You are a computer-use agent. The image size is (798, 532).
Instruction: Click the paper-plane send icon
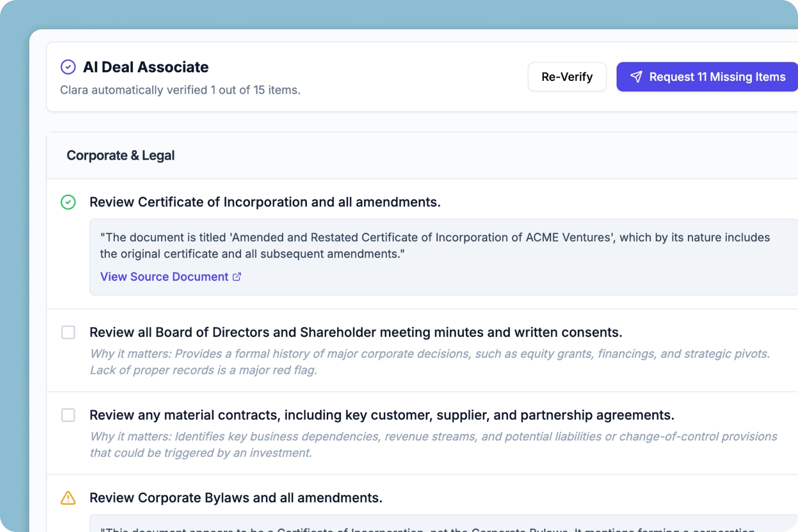coord(636,77)
